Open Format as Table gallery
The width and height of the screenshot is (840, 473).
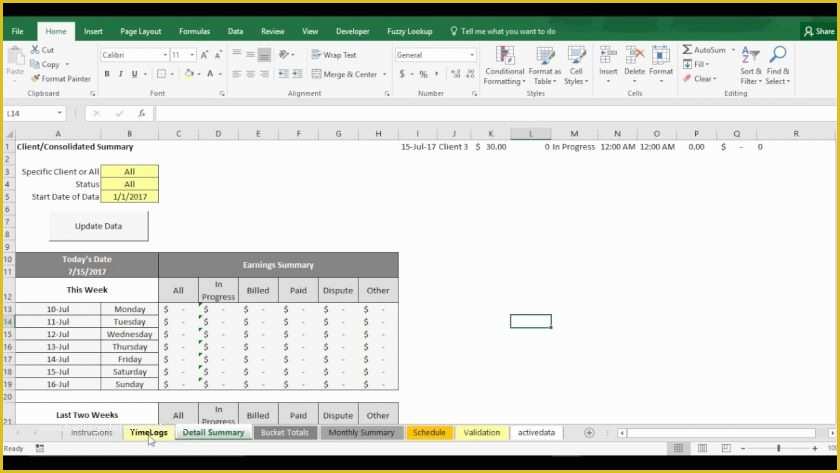coord(545,65)
